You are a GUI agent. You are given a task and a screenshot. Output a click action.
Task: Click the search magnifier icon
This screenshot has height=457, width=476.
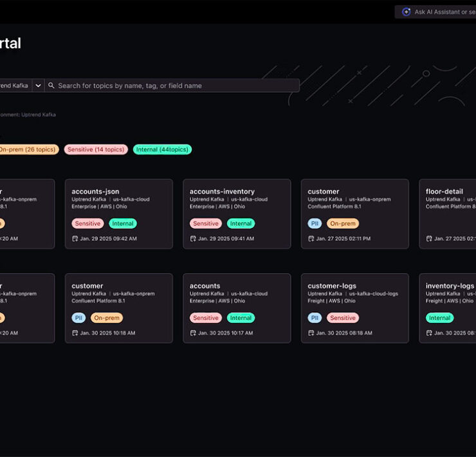click(x=51, y=86)
